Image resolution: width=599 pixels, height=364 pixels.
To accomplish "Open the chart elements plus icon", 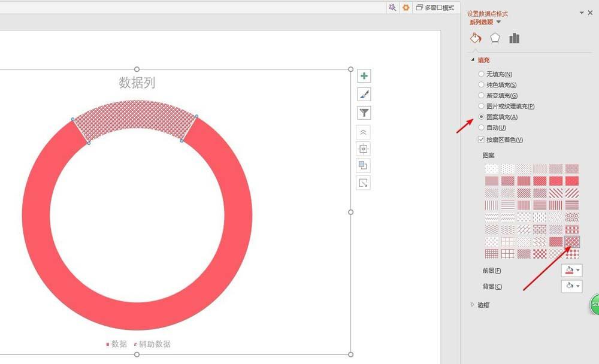I will coord(364,75).
